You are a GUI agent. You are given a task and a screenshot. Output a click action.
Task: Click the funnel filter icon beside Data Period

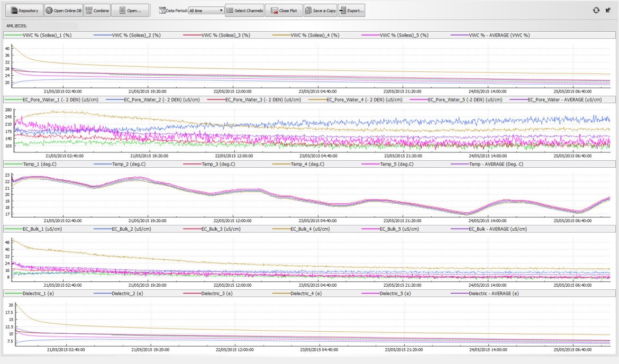pyautogui.click(x=162, y=11)
